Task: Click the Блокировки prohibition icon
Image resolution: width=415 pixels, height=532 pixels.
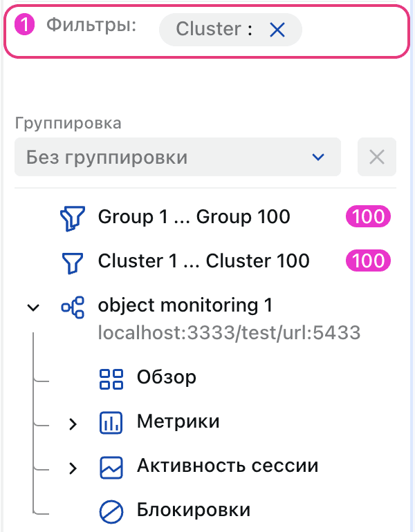Action: click(111, 511)
